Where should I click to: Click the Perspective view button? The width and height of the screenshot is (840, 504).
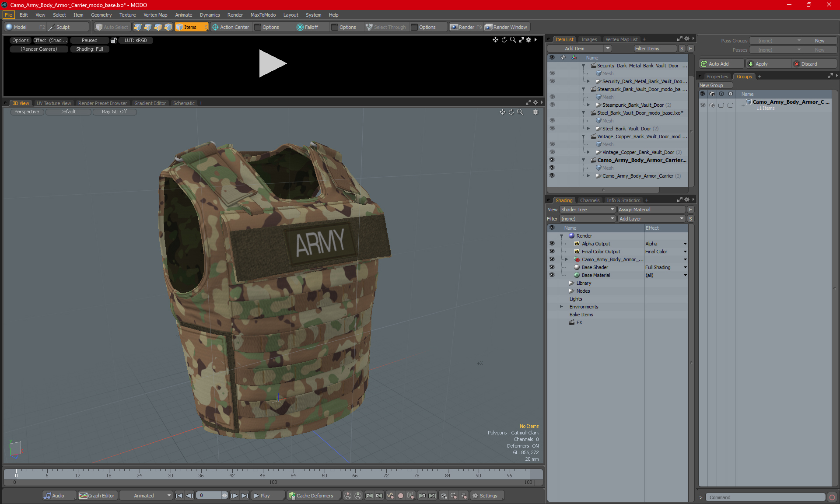(27, 112)
